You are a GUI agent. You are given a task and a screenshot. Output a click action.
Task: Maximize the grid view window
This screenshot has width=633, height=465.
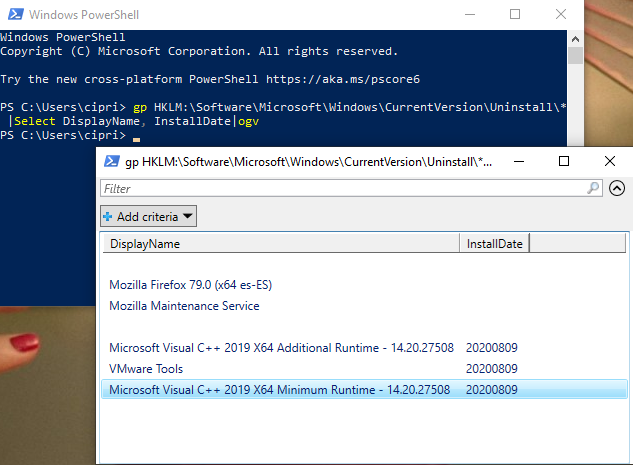point(564,161)
